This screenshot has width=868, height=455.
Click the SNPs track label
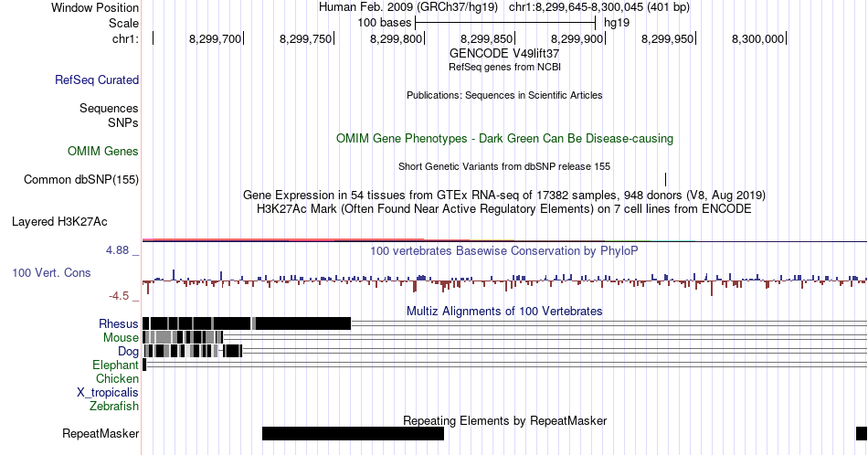point(123,122)
